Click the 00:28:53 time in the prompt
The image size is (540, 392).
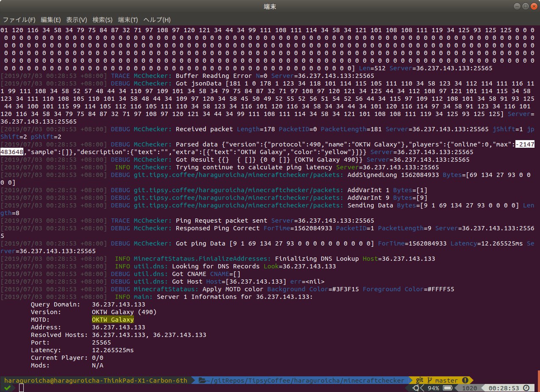point(504,388)
